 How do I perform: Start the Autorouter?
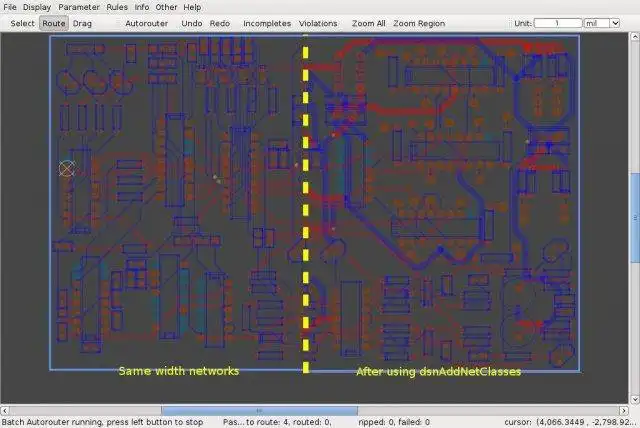(x=147, y=23)
